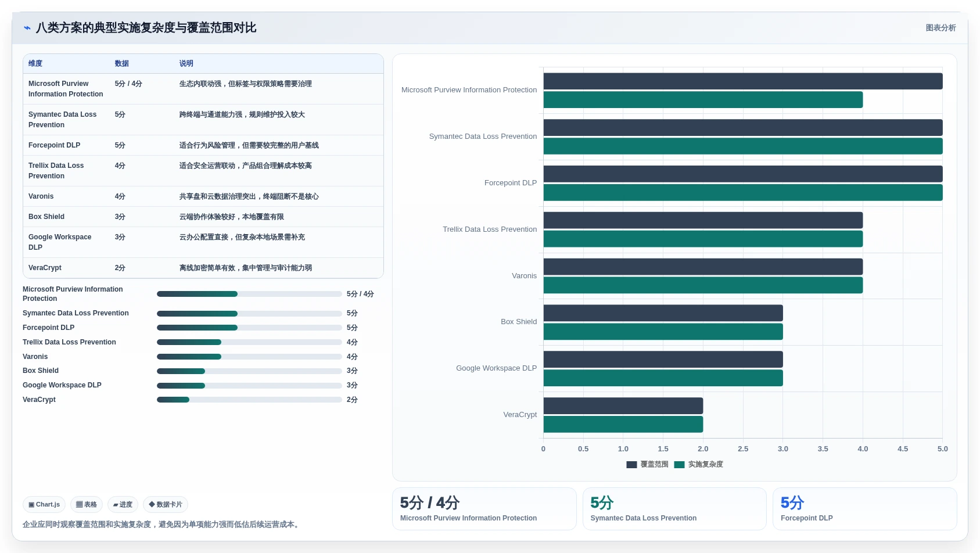Click the 维度 column header
This screenshot has width=980, height=553.
pos(35,64)
